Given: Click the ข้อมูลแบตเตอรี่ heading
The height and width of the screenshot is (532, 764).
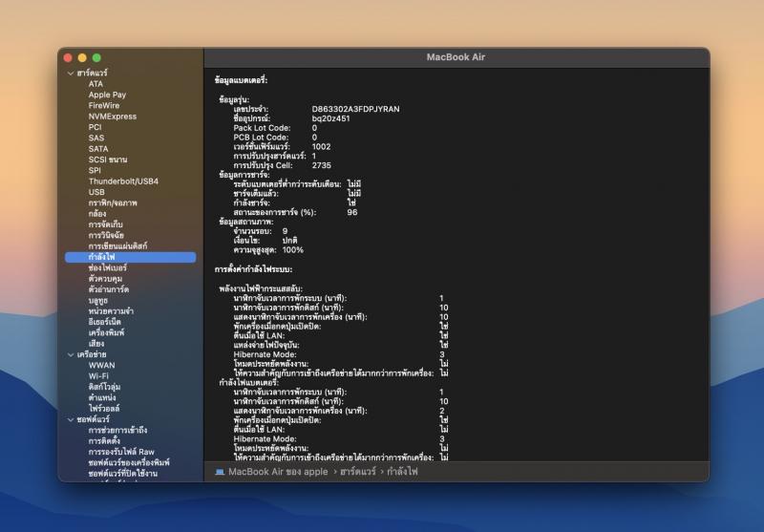Looking at the screenshot, I should coord(242,80).
